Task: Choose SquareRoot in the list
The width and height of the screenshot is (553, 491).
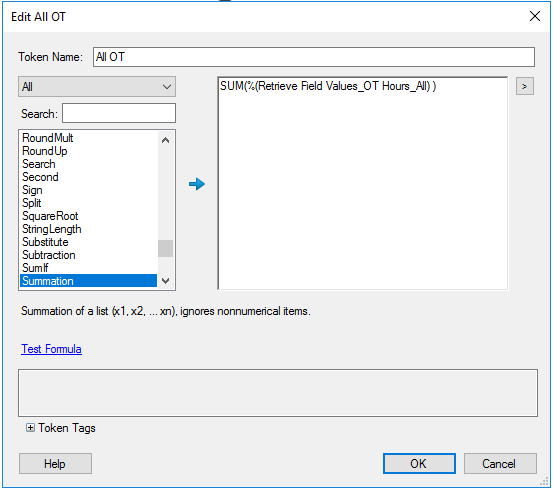Action: click(89, 216)
